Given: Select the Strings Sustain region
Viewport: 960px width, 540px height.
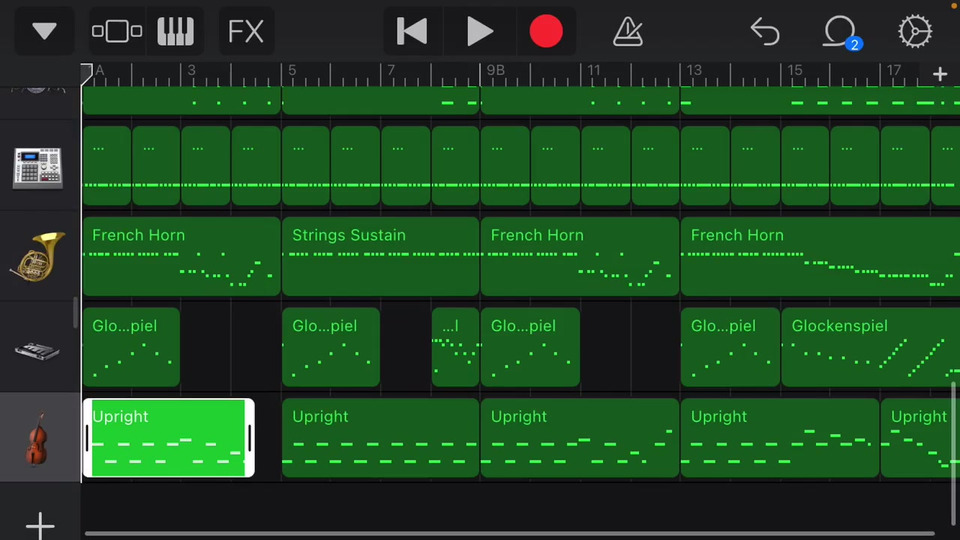Looking at the screenshot, I should coord(380,256).
